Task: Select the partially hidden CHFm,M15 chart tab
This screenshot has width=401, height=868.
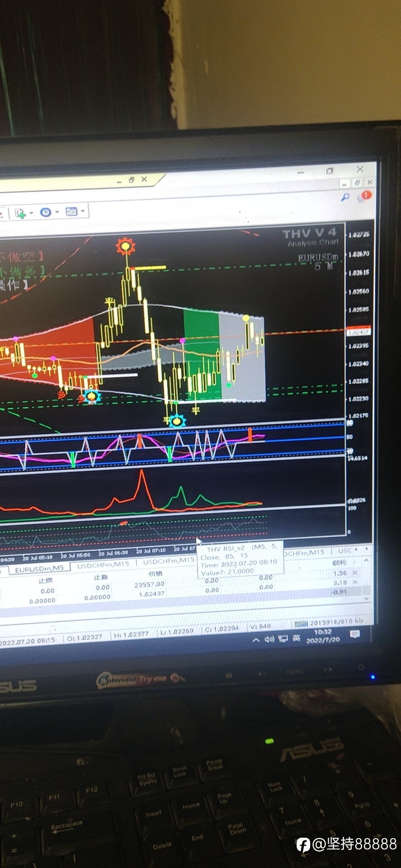Action: pyautogui.click(x=304, y=552)
